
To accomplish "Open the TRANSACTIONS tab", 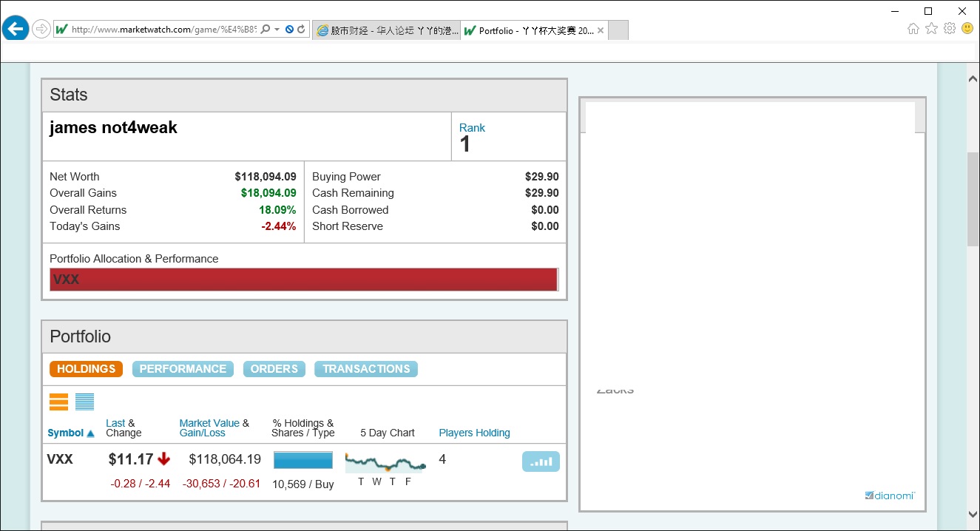I will (365, 369).
